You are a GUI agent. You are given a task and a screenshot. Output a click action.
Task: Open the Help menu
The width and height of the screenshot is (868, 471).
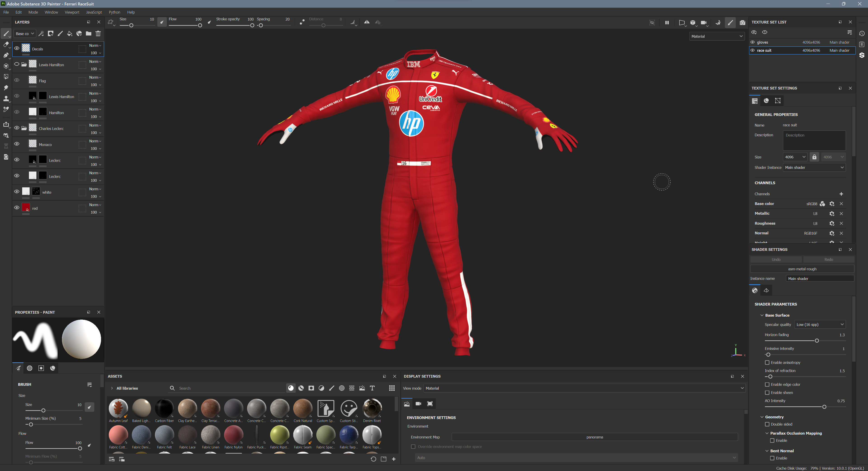(x=131, y=12)
